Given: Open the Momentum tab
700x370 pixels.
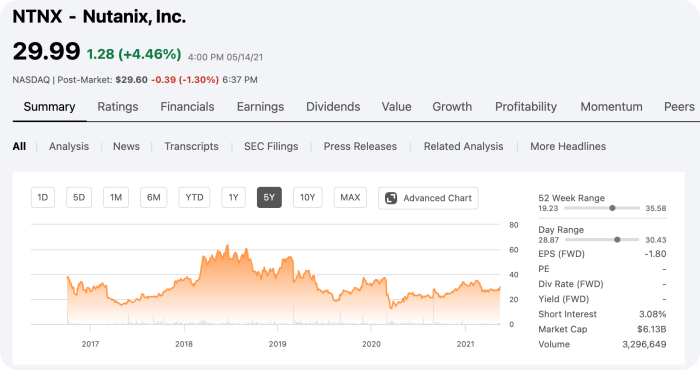Looking at the screenshot, I should pos(611,107).
